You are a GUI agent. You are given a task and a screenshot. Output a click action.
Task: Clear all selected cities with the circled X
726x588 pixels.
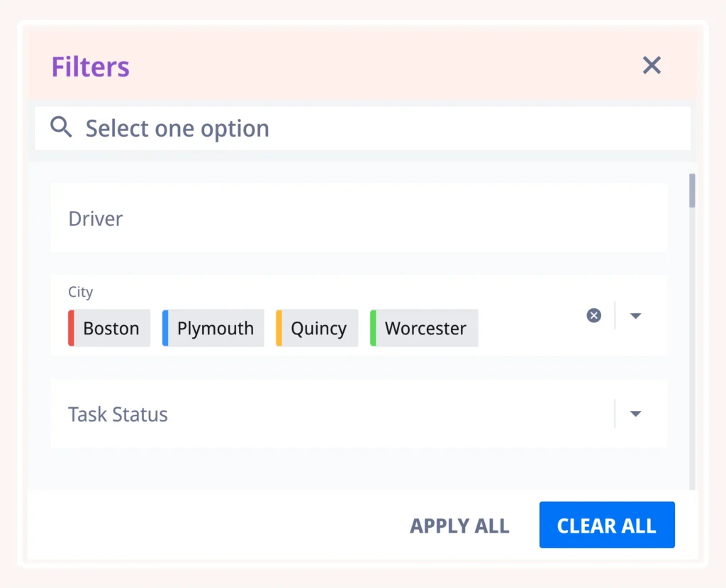click(594, 315)
